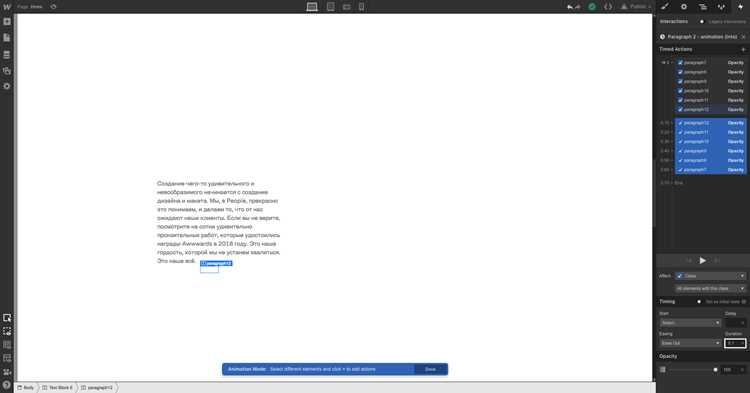
Task: Click the opacity checkerboard icon
Action: coord(662,370)
